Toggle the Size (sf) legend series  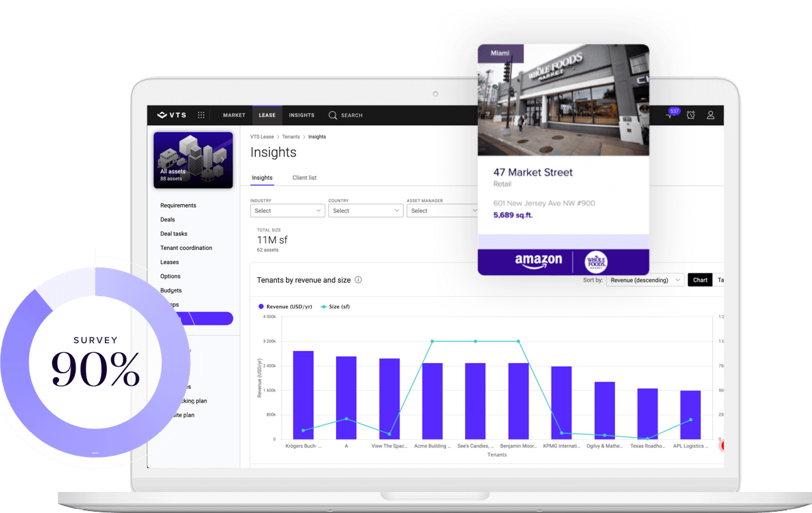point(335,306)
